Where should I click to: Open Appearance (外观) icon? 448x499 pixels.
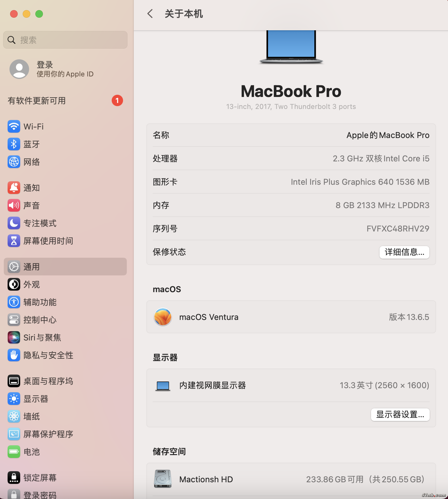pyautogui.click(x=14, y=285)
